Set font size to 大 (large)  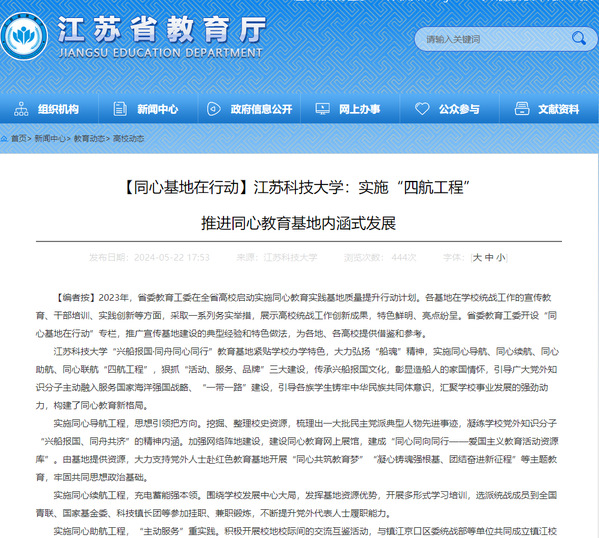pos(477,258)
